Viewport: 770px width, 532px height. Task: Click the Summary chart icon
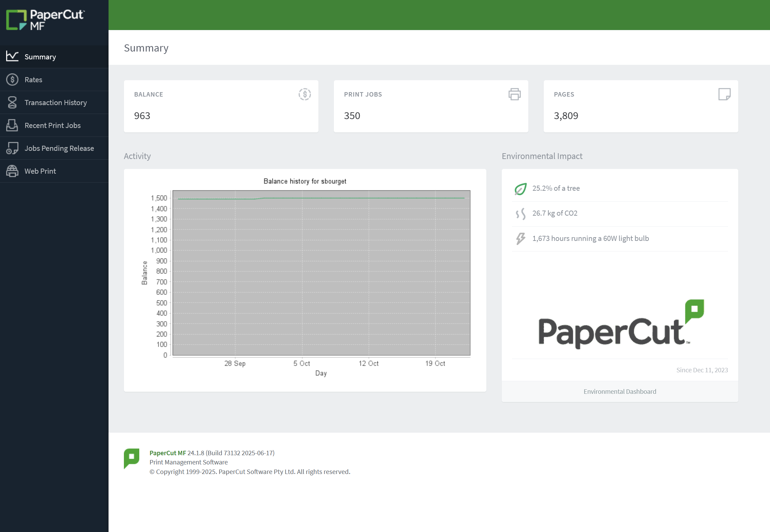pyautogui.click(x=12, y=56)
